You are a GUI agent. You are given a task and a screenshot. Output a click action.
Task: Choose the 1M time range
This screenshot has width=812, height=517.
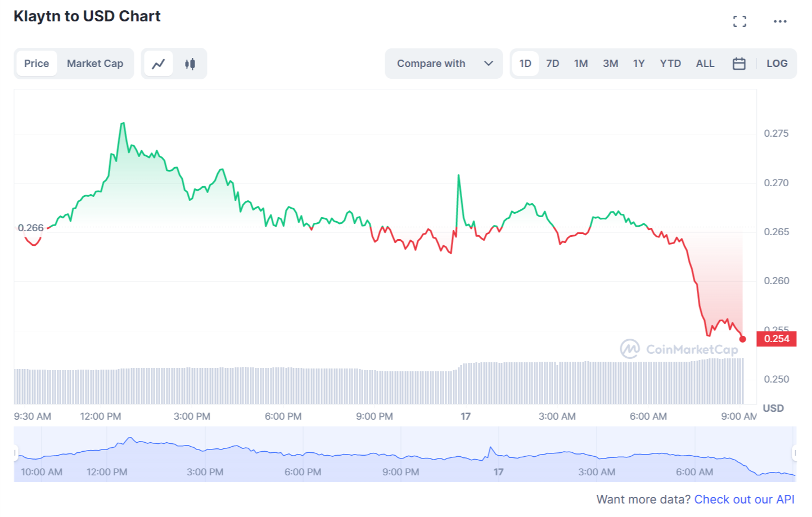click(581, 64)
